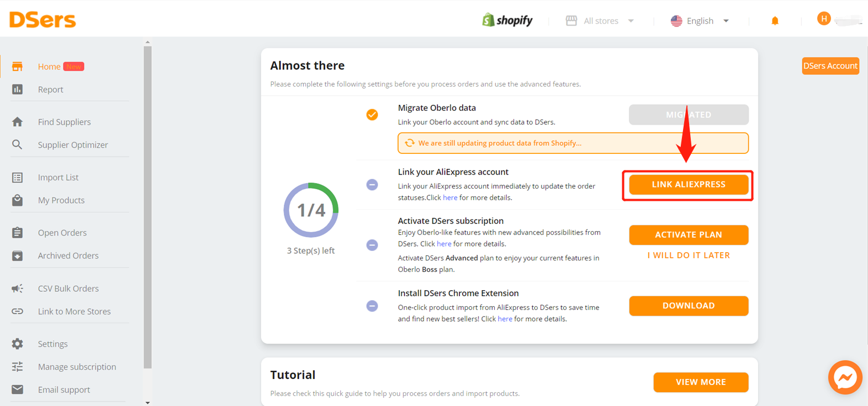Click the Manage subscription sliders icon
Screen dimensions: 868x406
[x=17, y=367]
